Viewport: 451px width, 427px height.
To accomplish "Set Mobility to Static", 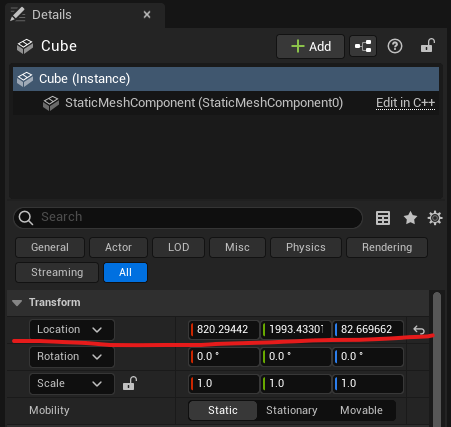I will click(223, 410).
